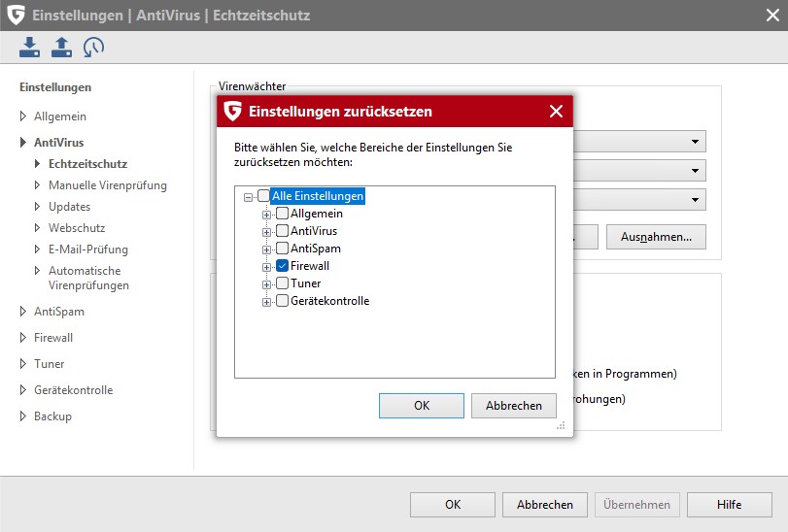788x532 pixels.
Task: Close the main Einstellungen window
Action: coord(772,16)
